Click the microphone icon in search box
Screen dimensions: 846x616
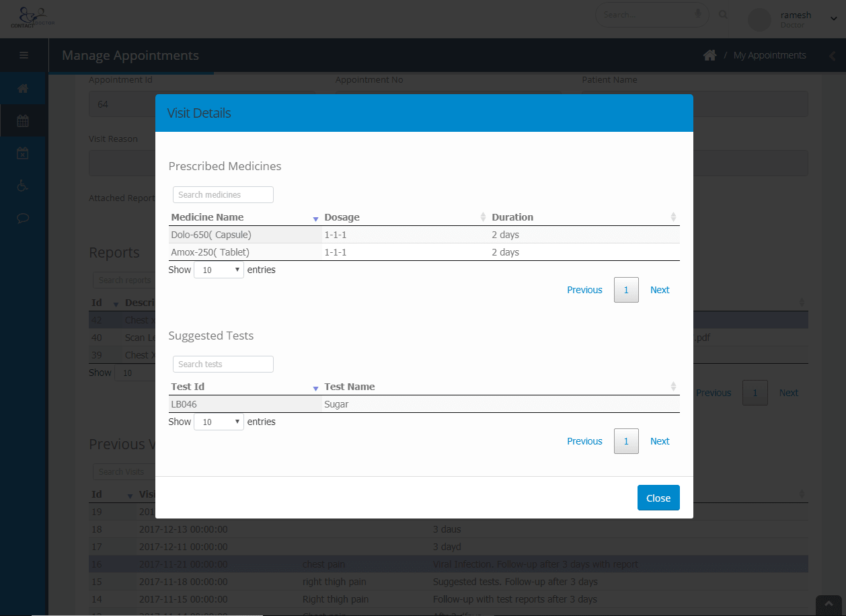point(698,14)
